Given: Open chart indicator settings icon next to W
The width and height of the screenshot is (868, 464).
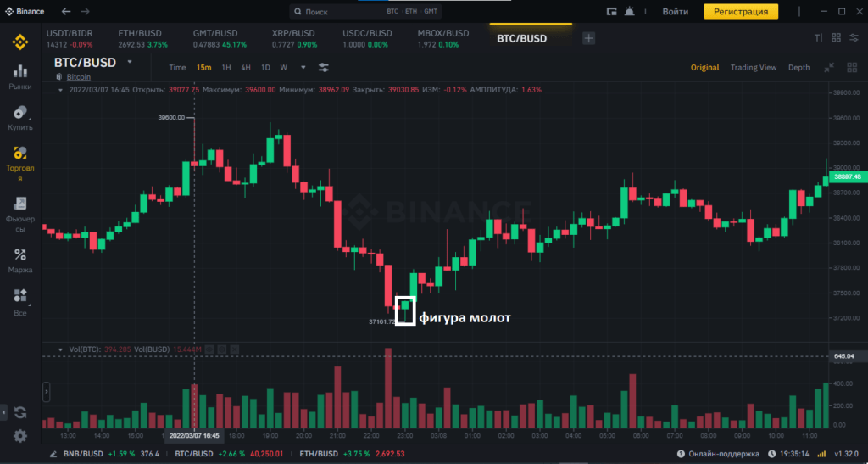Looking at the screenshot, I should click(x=323, y=67).
